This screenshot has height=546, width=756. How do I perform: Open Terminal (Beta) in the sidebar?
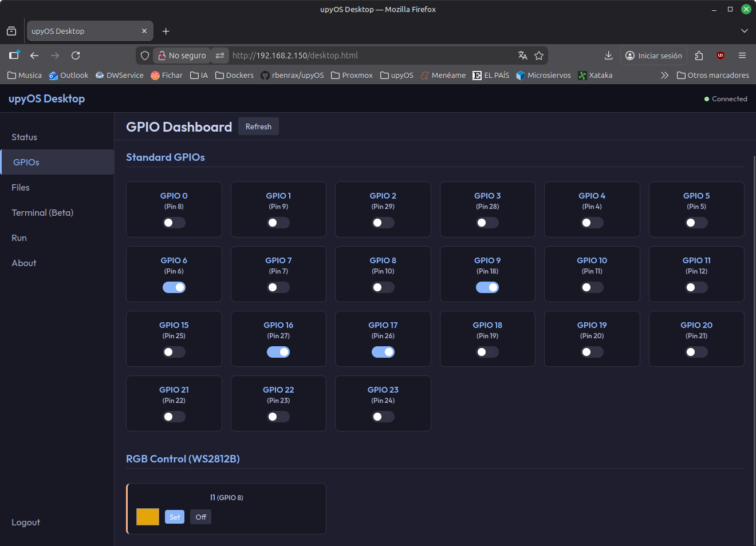57,213
